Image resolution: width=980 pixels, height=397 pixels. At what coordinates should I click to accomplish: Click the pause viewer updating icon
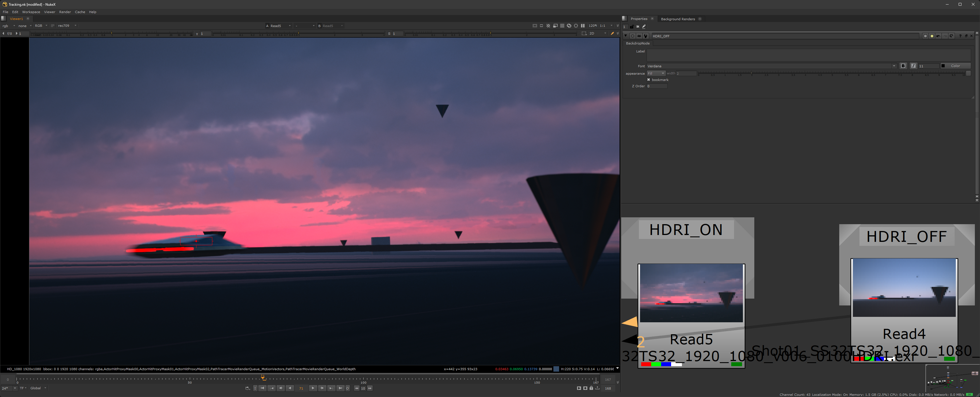point(583,26)
